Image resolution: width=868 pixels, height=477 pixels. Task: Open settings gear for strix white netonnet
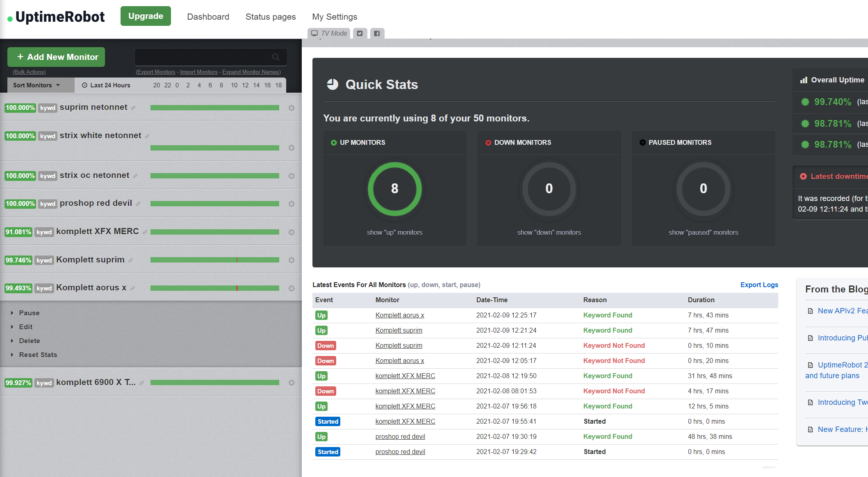point(292,148)
